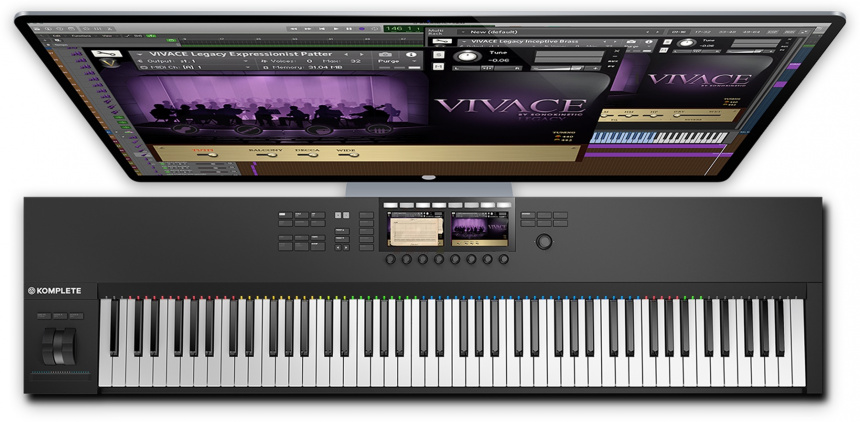Viewport: 860px width, 422px height.
Task: Adjust the TUTTI microphone slider
Action: point(207,155)
